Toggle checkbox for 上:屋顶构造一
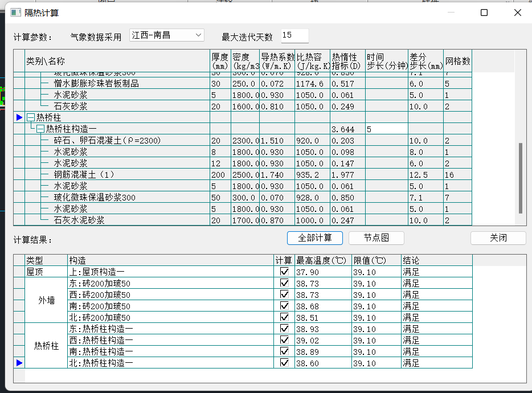Image resolution: width=532 pixels, height=393 pixels. pos(284,272)
